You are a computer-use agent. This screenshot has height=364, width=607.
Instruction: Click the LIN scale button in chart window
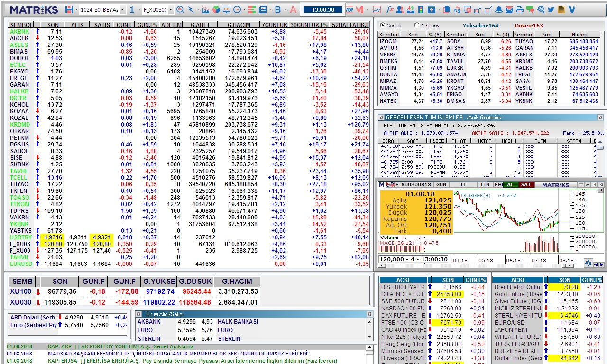pos(485,184)
